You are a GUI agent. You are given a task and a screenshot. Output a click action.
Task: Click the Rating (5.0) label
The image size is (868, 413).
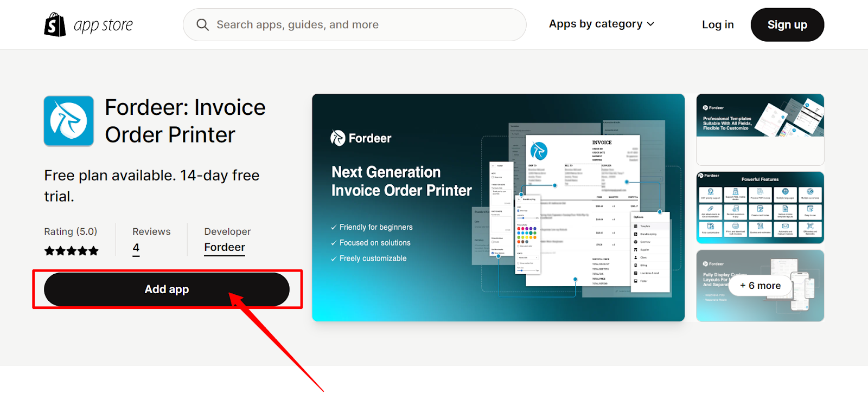[x=71, y=231]
